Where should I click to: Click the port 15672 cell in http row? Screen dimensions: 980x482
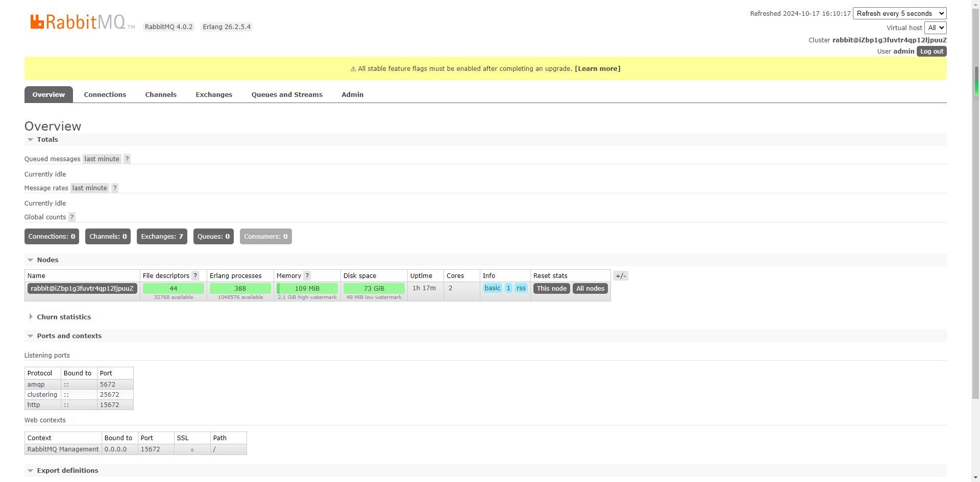(115, 405)
